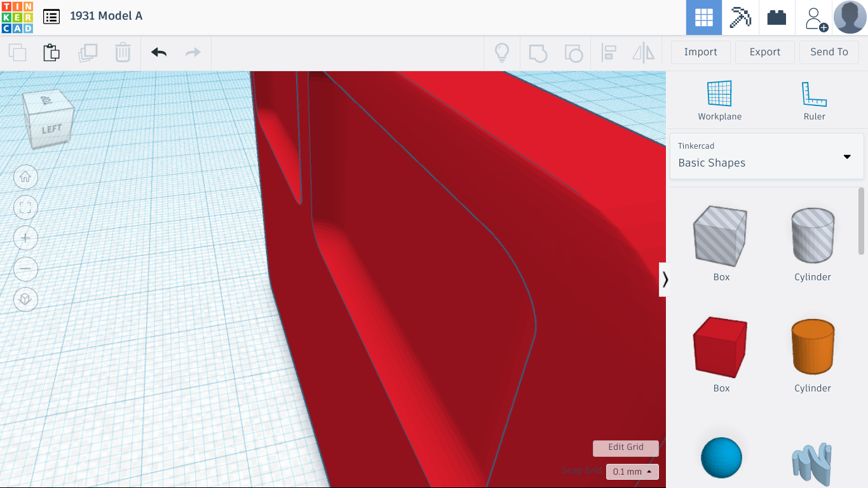The width and height of the screenshot is (868, 488).
Task: Open the Import dialog
Action: 700,52
